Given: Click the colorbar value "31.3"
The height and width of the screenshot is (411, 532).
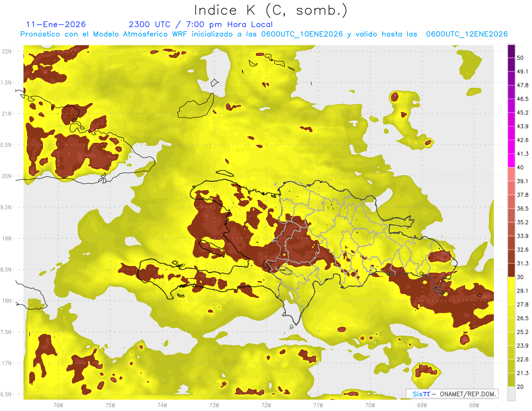Looking at the screenshot, I should click(523, 263).
